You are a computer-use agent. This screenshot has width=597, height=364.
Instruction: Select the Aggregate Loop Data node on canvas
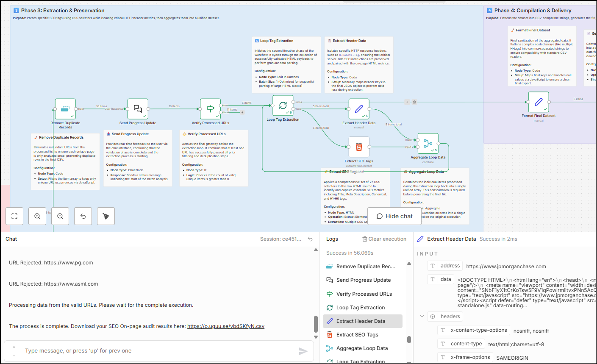click(x=428, y=143)
